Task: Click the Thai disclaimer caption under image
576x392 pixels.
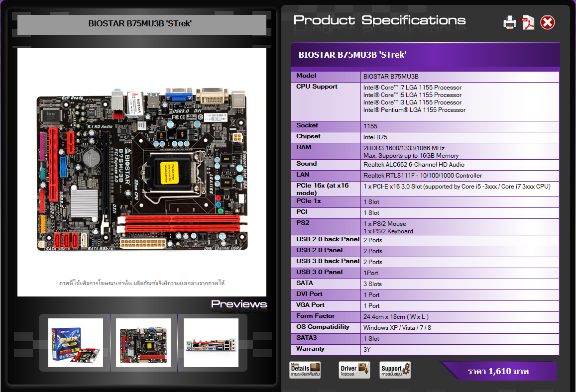Action: click(142, 283)
